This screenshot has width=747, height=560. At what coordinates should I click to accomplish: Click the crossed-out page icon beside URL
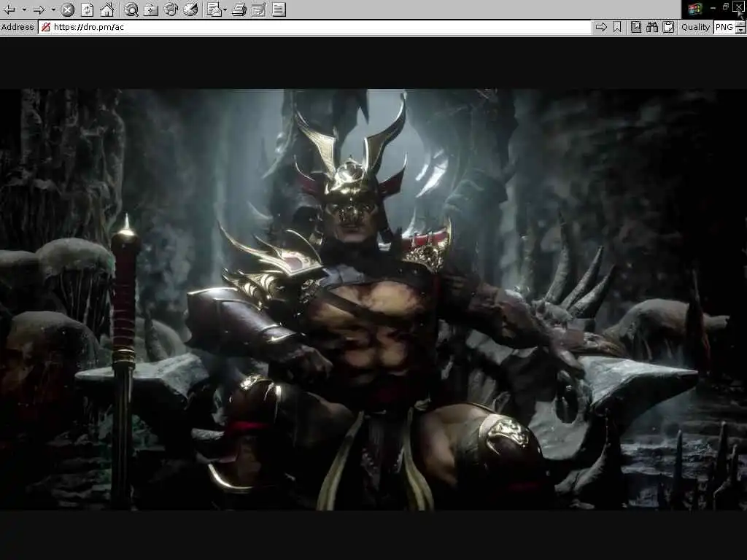[46, 27]
